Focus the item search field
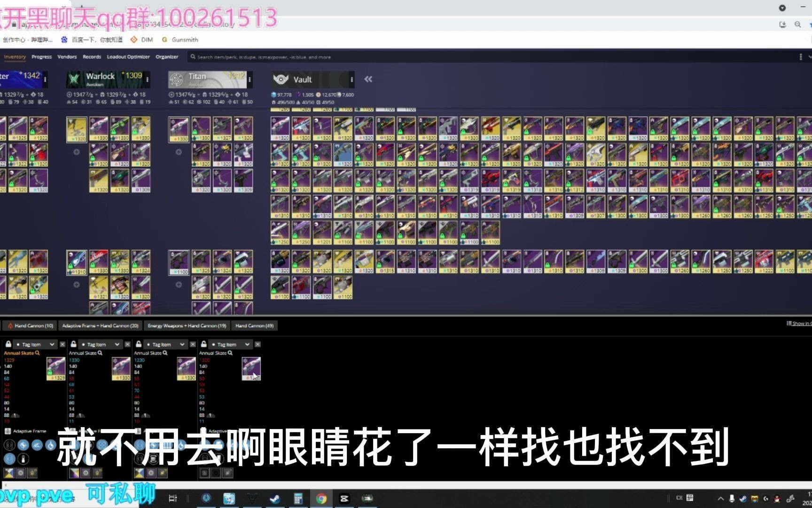This screenshot has width=812, height=508. [x=489, y=57]
